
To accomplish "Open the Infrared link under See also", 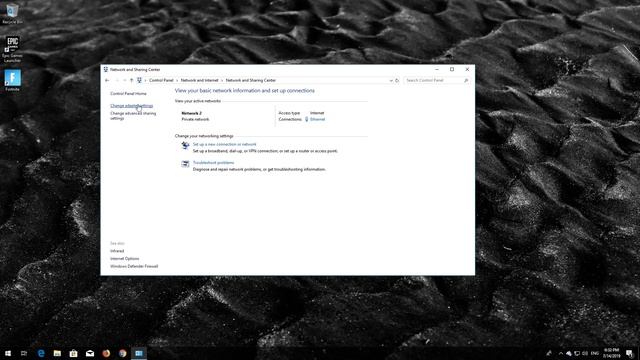I will tap(117, 251).
